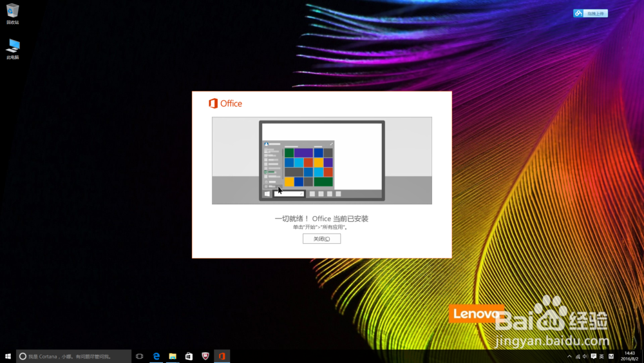
Task: Open File Explorer from the taskbar
Action: pos(173,356)
